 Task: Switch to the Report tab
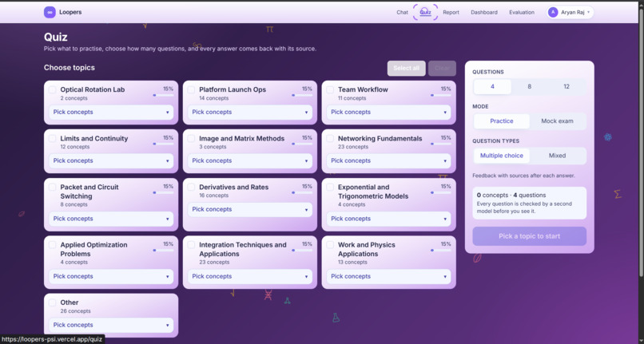pos(451,12)
